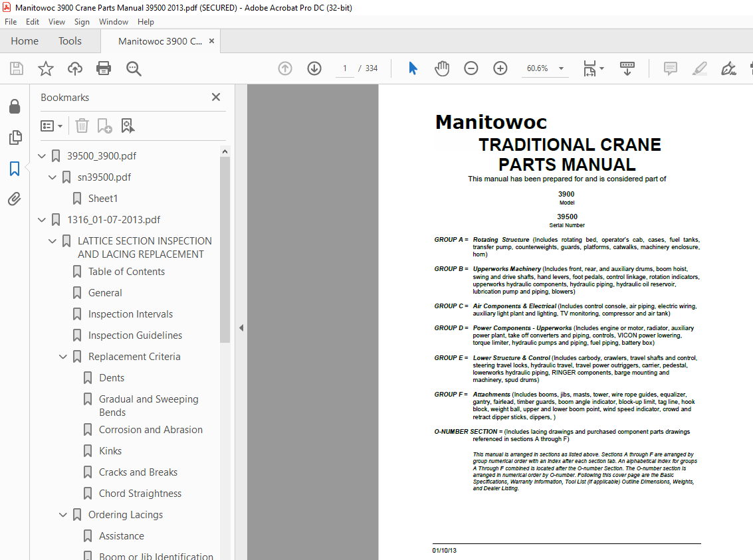Viewport: 753px width, 560px height.
Task: Add file to starred with star icon
Action: [46, 68]
